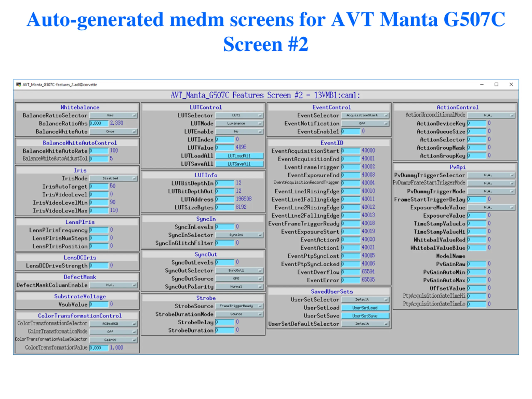The image size is (532, 399).
Task: Click the EventFrameTrigger input field
Action: pyautogui.click(x=351, y=167)
